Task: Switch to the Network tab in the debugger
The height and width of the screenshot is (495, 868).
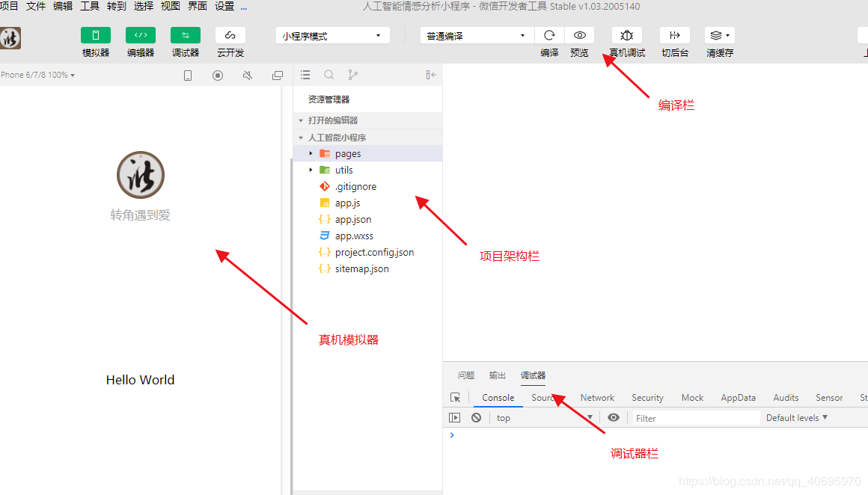Action: pyautogui.click(x=596, y=397)
